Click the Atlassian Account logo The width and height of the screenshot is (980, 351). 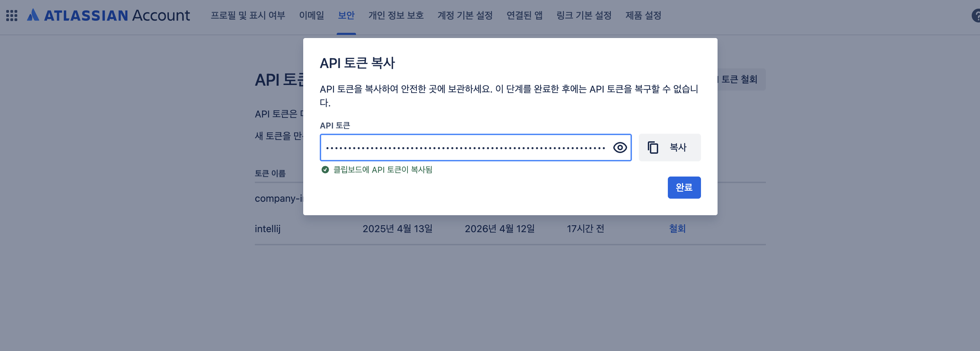click(108, 15)
